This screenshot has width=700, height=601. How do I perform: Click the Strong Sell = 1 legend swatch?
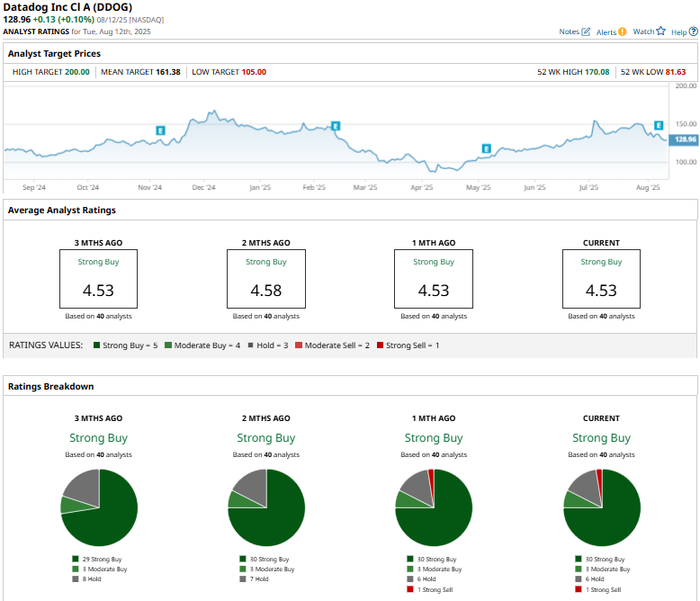pyautogui.click(x=380, y=345)
